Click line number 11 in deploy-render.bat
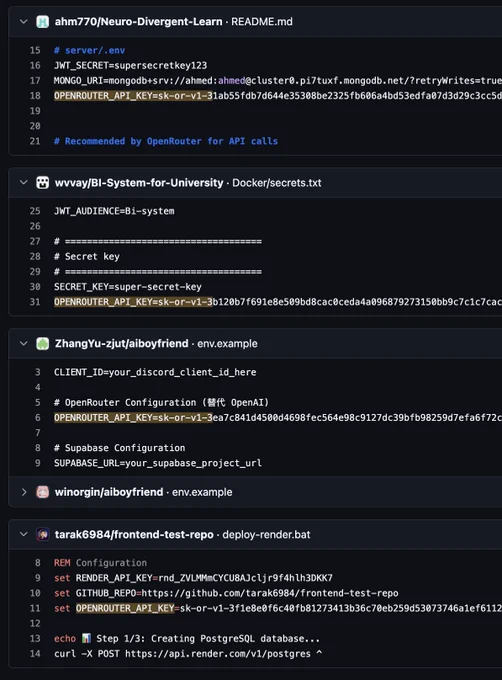This screenshot has width=502, height=680. coord(35,608)
